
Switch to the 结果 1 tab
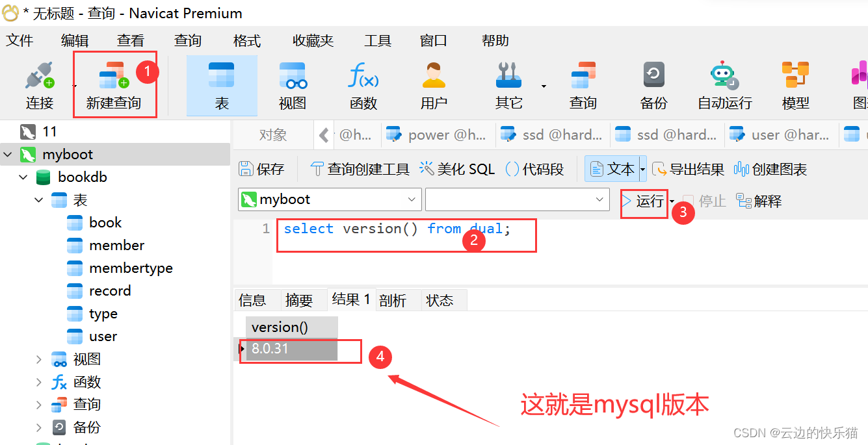click(351, 299)
